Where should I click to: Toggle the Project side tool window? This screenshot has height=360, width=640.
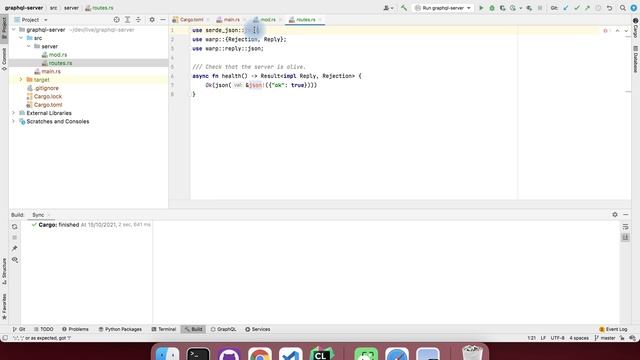point(4,28)
